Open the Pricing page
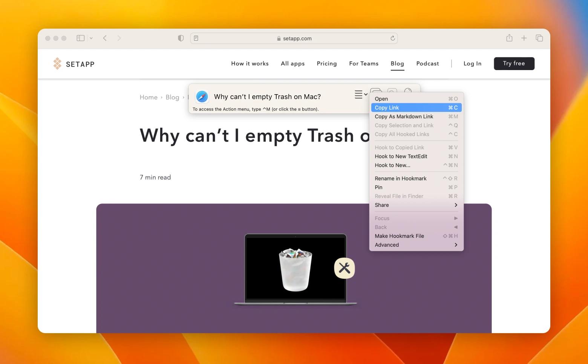Viewport: 588px width, 364px height. (327, 63)
